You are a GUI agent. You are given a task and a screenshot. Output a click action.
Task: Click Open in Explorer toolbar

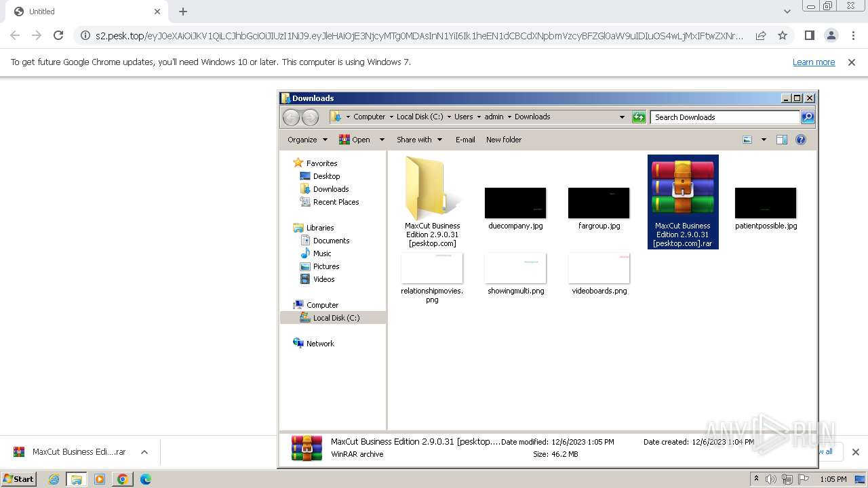click(x=355, y=140)
